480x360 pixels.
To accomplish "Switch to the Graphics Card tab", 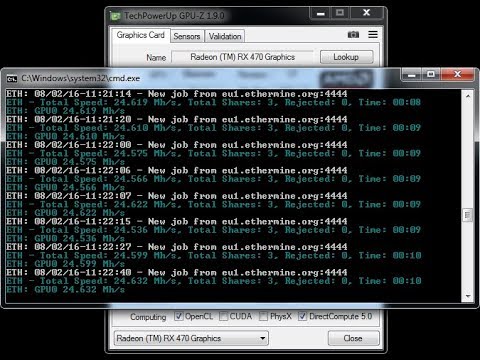I will click(141, 35).
